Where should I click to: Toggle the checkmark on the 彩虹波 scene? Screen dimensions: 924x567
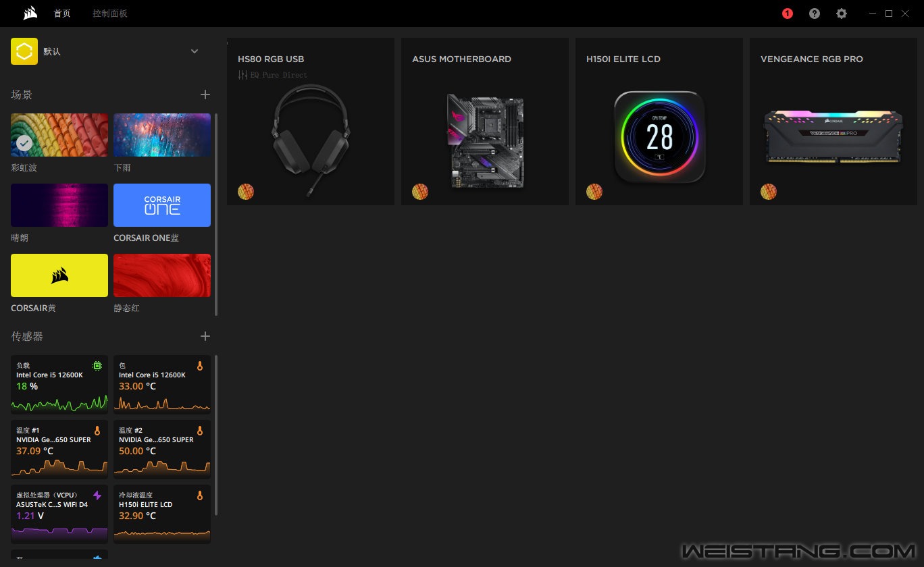point(24,143)
